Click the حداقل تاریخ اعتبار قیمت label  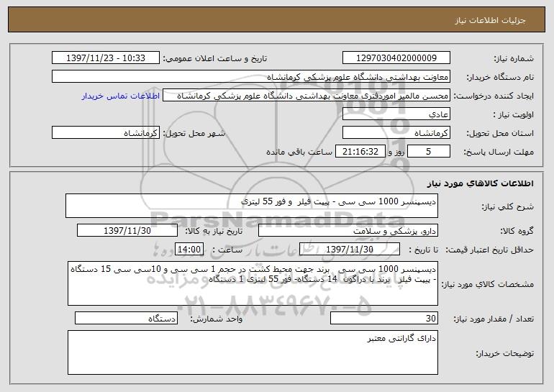(x=490, y=250)
